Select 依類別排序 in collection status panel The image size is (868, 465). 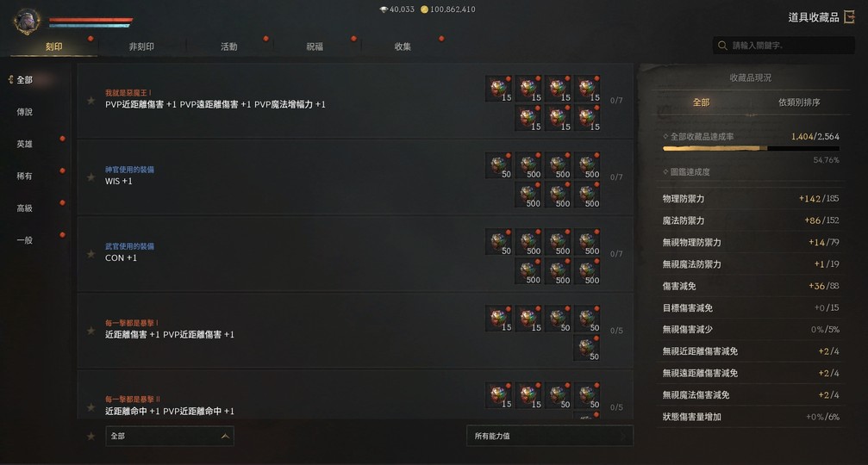(x=799, y=102)
